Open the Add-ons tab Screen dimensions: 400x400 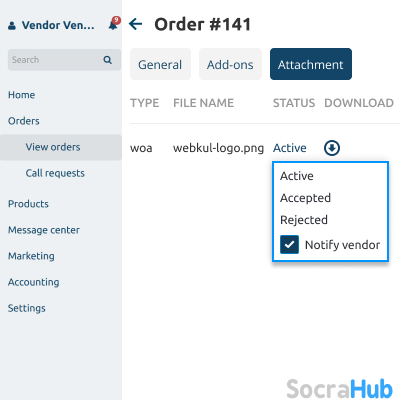[230, 64]
